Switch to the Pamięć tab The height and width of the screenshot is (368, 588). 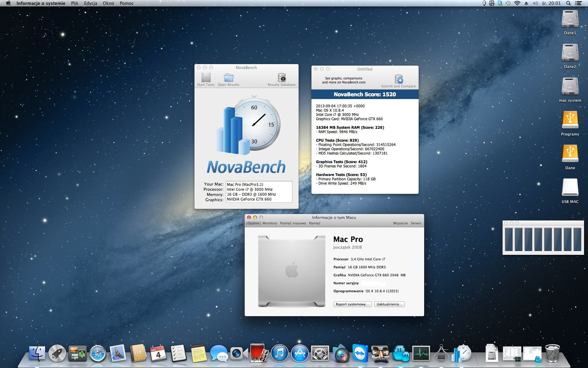point(315,223)
